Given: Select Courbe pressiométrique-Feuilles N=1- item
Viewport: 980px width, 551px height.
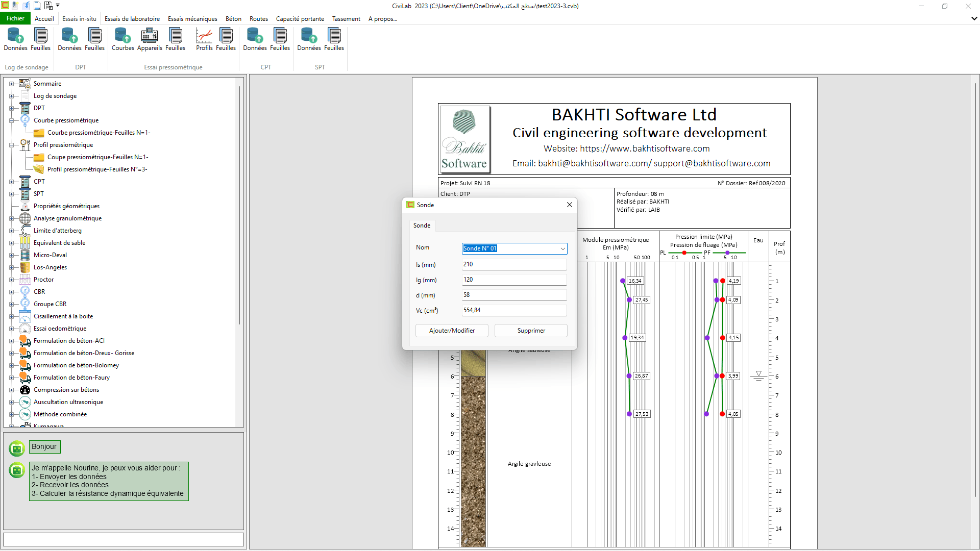Looking at the screenshot, I should pyautogui.click(x=99, y=133).
